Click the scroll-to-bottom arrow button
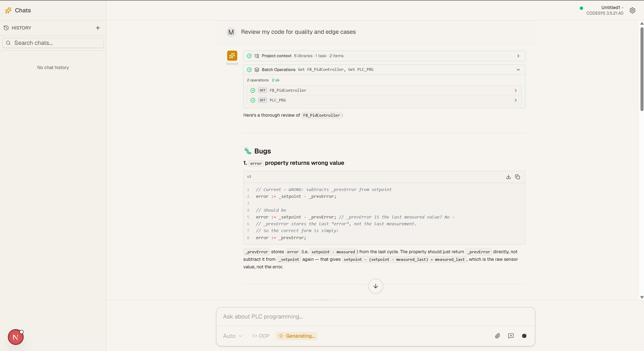 tap(376, 286)
